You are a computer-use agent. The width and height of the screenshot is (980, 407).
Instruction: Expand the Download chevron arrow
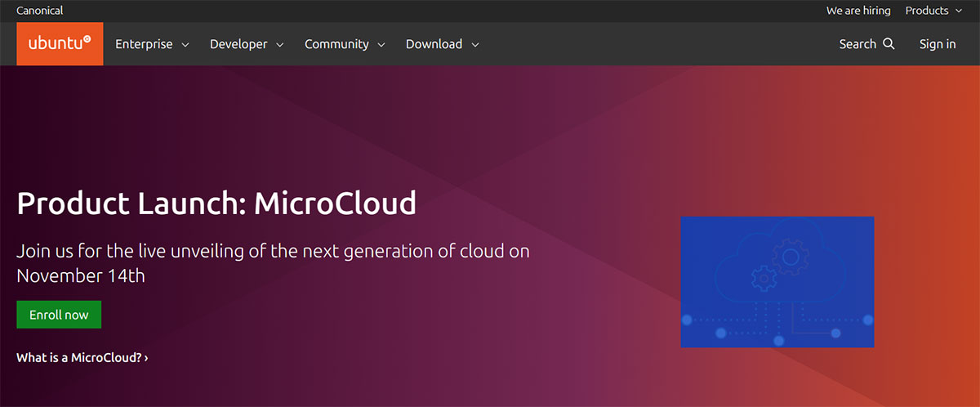click(x=475, y=45)
